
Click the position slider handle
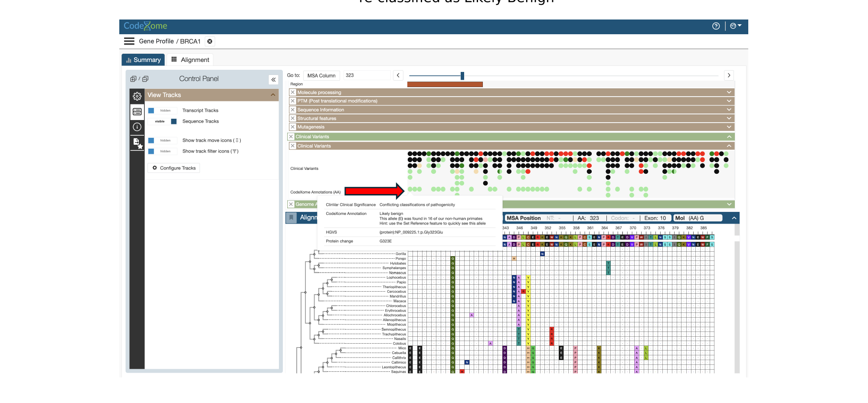[x=462, y=76]
